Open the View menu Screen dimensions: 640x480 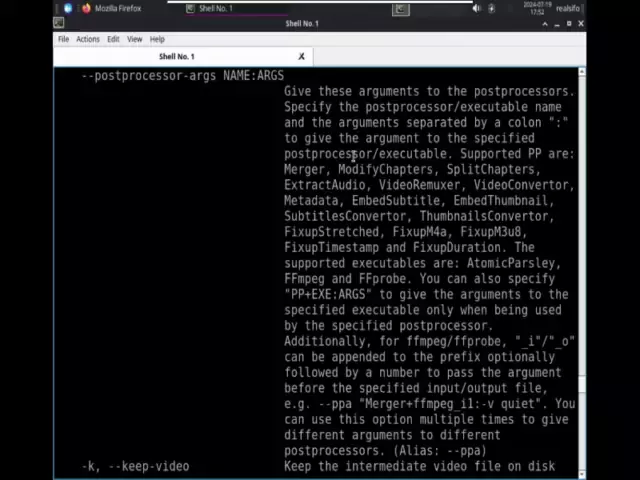coord(134,39)
